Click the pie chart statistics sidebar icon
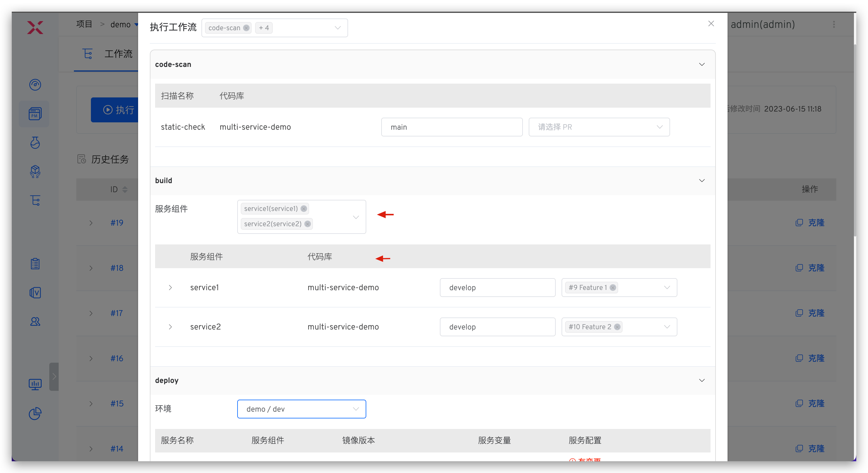Image resolution: width=868 pixels, height=473 pixels. click(x=35, y=413)
